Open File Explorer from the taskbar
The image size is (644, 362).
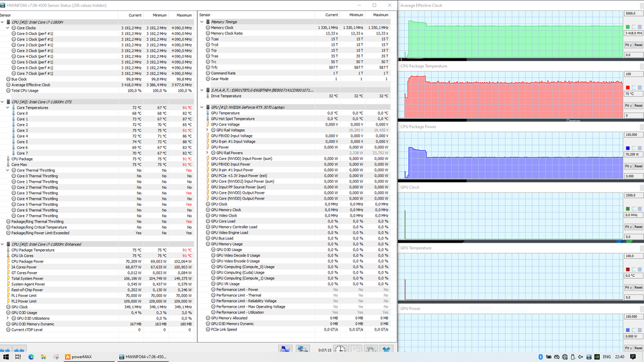tap(43, 357)
